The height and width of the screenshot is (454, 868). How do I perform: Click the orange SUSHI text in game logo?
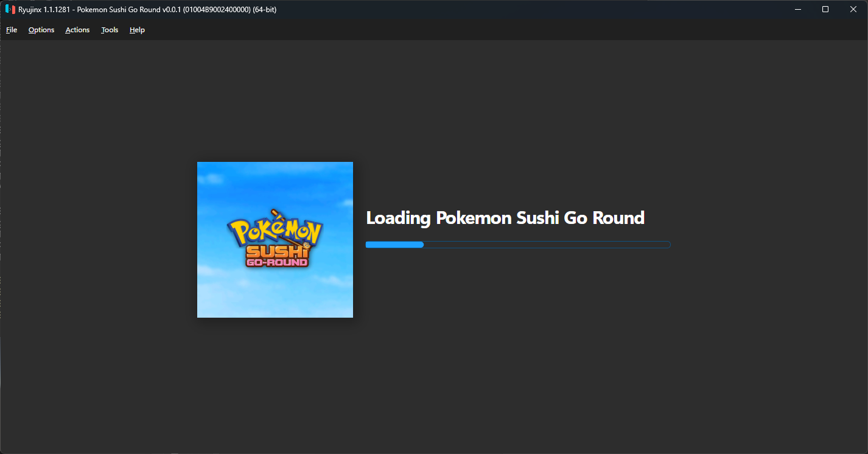point(275,252)
